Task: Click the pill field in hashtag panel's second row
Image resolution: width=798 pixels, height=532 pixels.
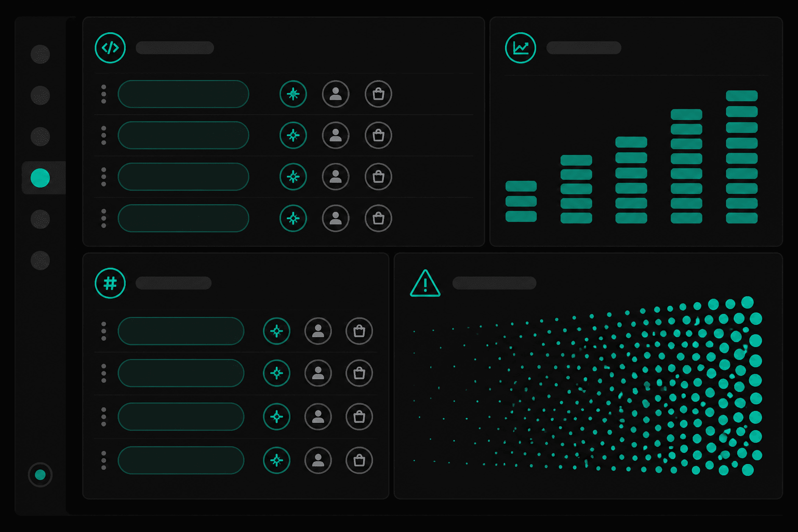Action: coord(181,373)
